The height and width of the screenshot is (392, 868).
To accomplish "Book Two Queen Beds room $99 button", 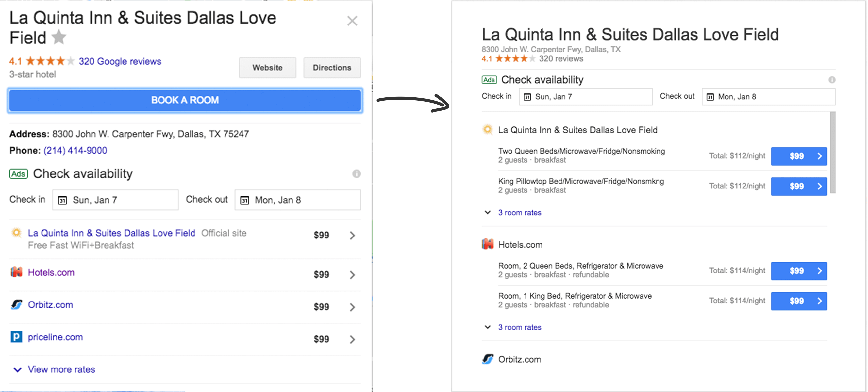I will coord(799,156).
